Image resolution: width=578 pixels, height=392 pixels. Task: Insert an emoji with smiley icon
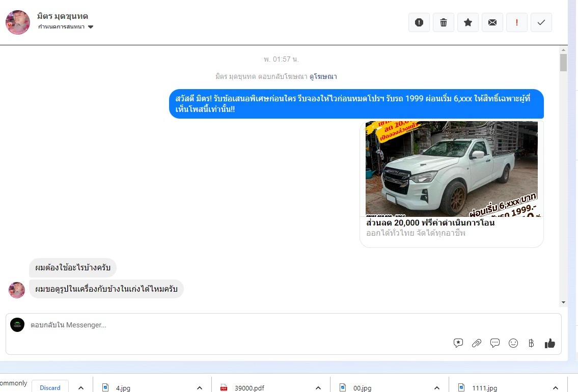513,343
